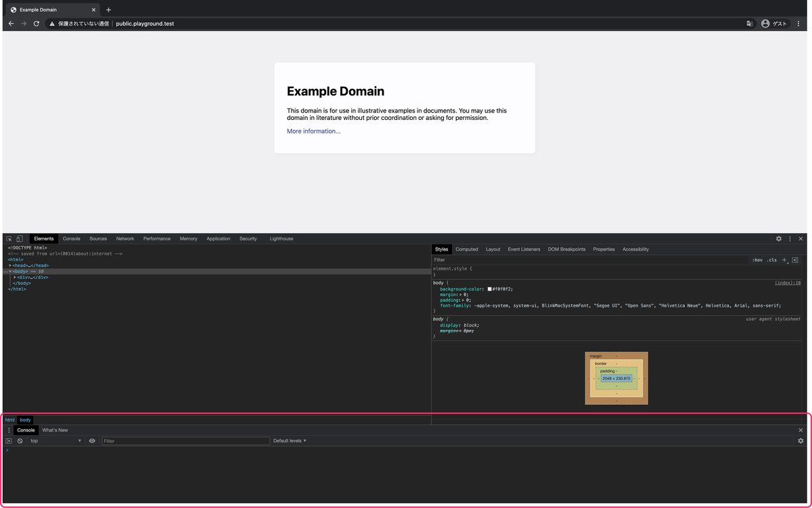
Task: Open the Security panel tab
Action: pyautogui.click(x=248, y=239)
